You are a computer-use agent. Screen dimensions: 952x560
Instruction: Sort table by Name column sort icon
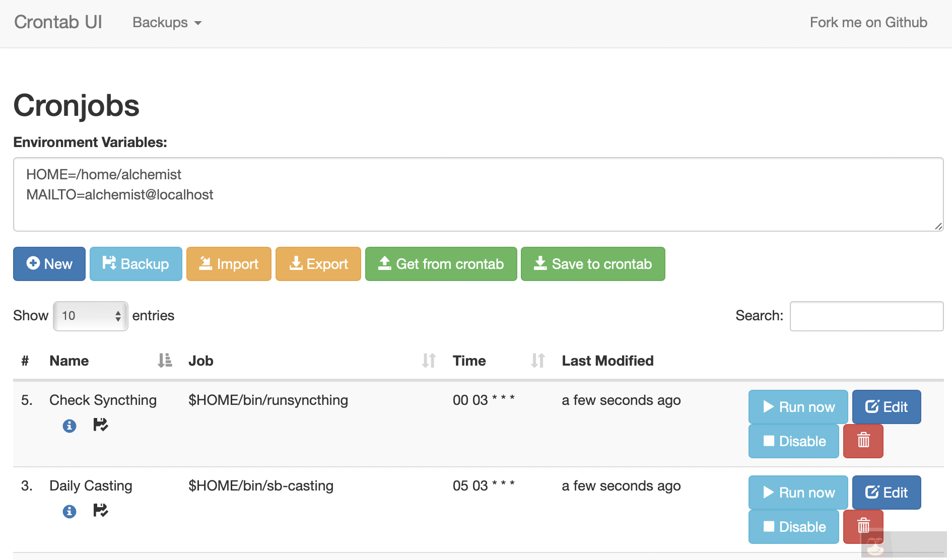pos(165,361)
